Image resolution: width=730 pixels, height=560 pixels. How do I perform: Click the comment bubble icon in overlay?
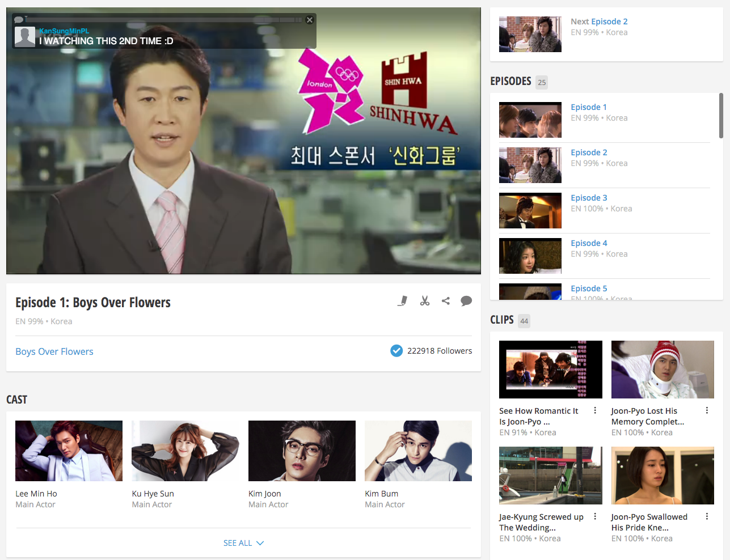(19, 20)
